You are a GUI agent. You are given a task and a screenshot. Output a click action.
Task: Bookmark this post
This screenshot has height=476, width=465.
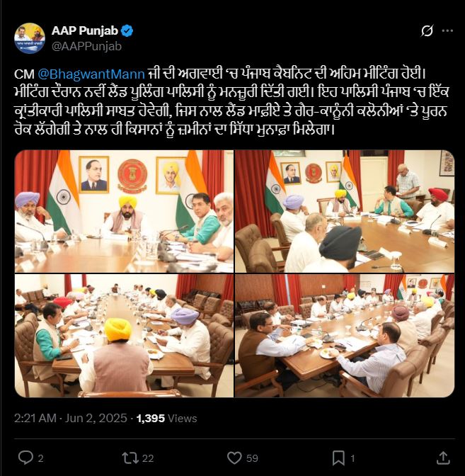338,458
